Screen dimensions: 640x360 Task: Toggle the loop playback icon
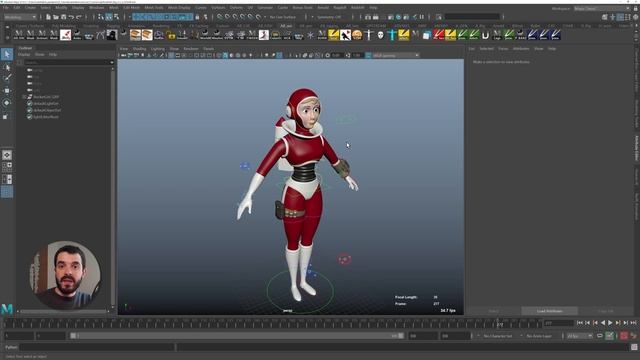[600, 336]
